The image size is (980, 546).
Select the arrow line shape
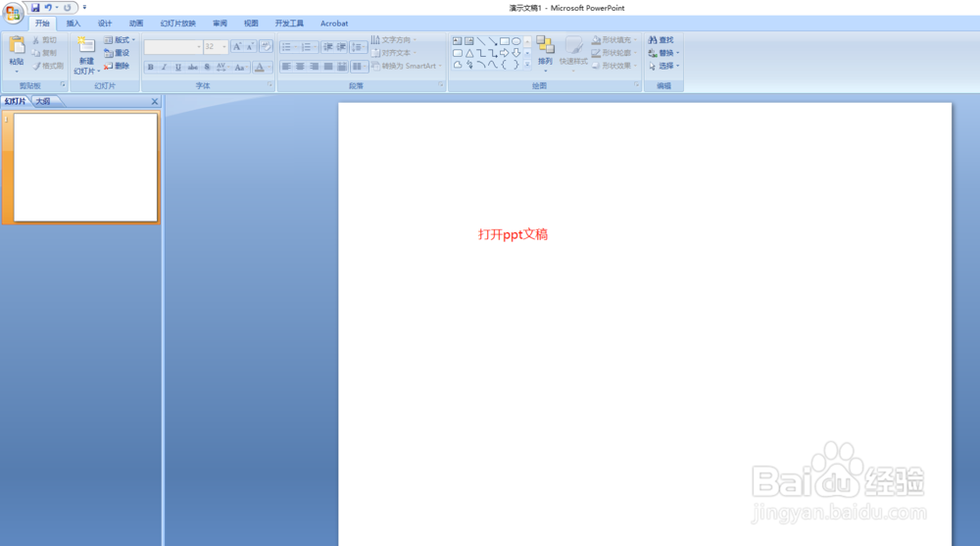tap(493, 40)
